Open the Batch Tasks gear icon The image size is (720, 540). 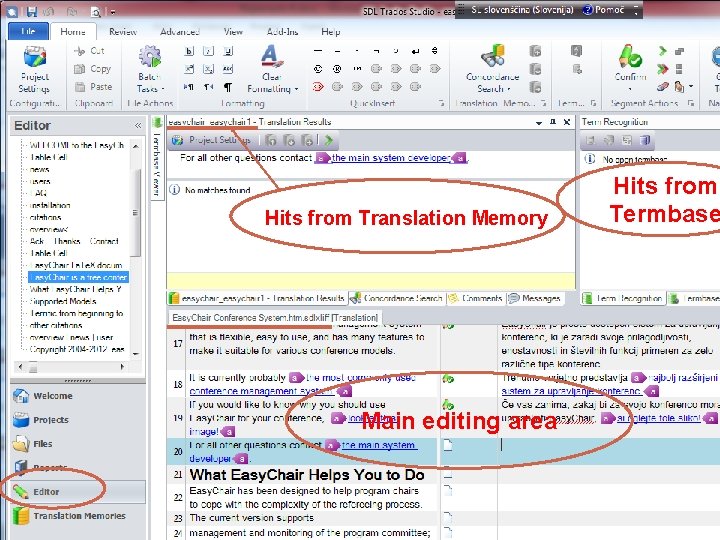[150, 57]
